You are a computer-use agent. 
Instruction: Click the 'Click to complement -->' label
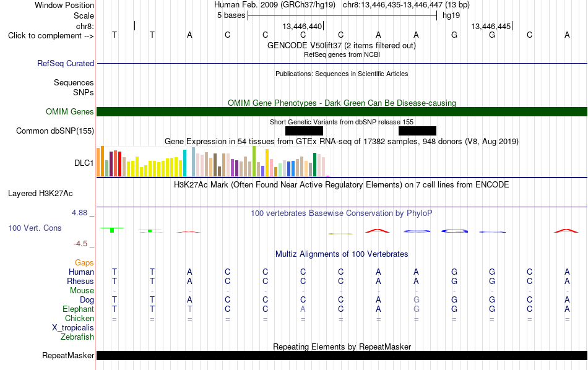(51, 36)
